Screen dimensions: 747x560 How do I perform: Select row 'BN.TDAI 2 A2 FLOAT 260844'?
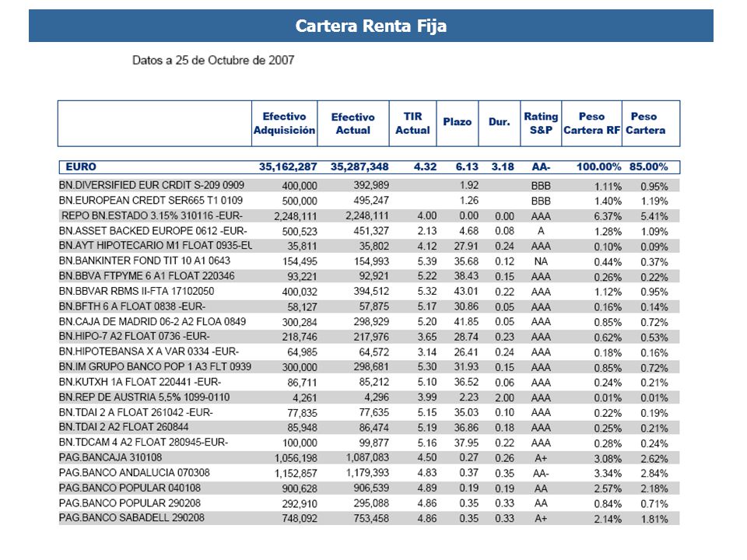point(369,427)
